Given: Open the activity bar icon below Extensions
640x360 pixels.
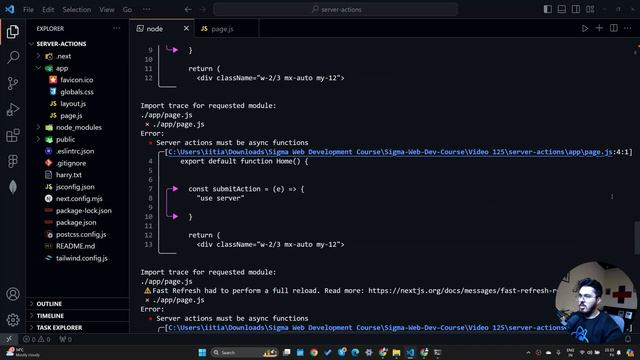Looking at the screenshot, I should click(x=13, y=161).
